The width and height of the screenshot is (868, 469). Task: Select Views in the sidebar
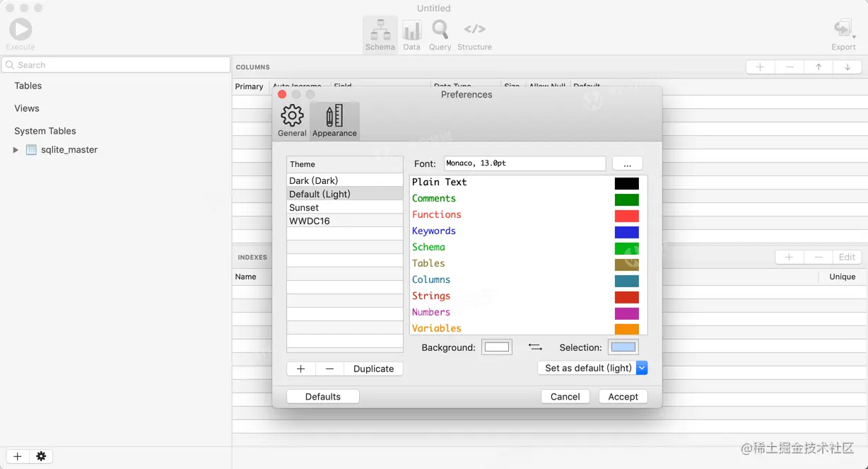pos(27,108)
